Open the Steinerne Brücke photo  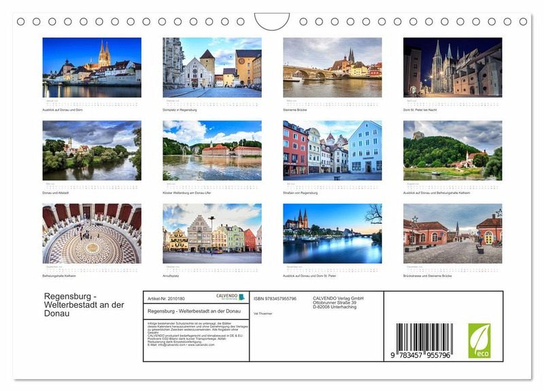pyautogui.click(x=332, y=67)
